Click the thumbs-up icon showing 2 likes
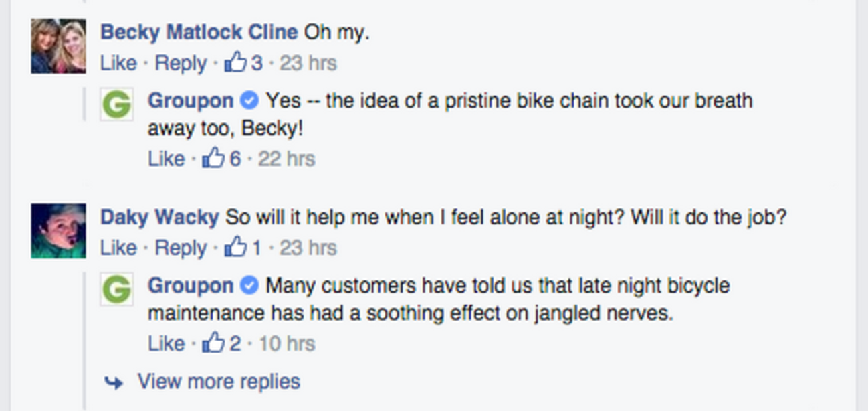This screenshot has height=411, width=868. 213,343
